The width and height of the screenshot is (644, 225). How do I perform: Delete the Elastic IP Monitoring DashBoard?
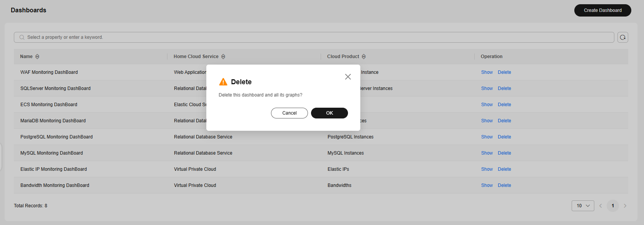(504, 169)
